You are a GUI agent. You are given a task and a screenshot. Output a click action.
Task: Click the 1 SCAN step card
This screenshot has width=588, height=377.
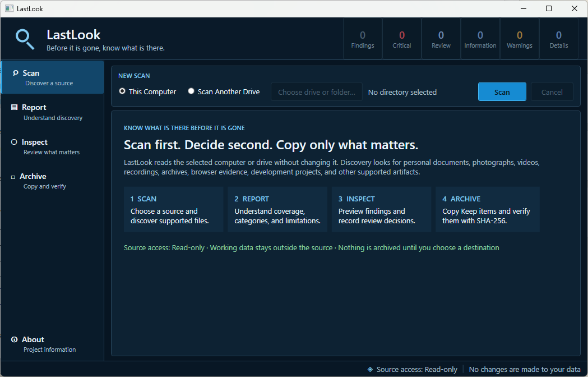coord(174,209)
